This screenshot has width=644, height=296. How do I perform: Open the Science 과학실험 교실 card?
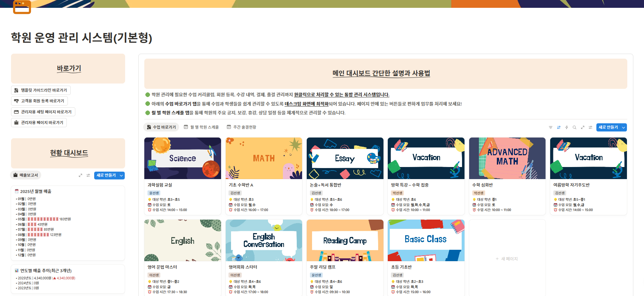(x=183, y=176)
